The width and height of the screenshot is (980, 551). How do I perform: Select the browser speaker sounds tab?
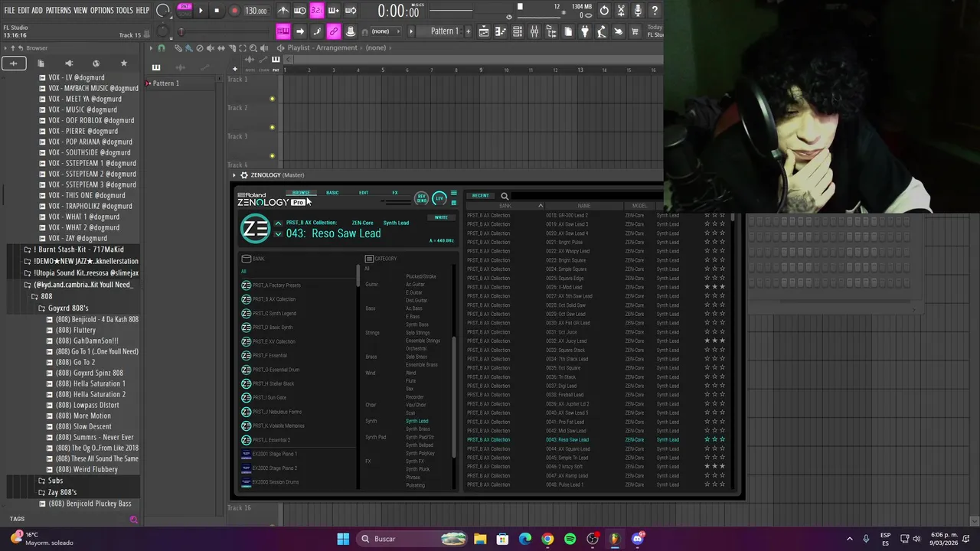[x=69, y=64]
